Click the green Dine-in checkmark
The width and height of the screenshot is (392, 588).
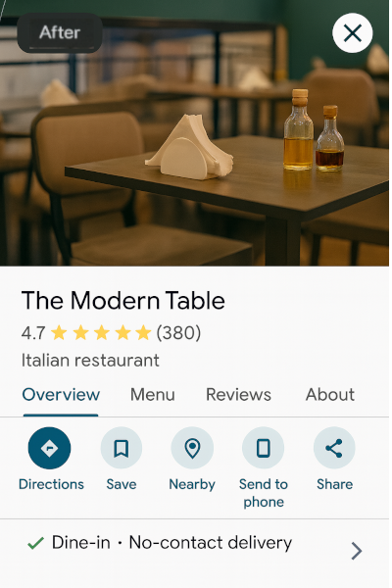tap(35, 543)
